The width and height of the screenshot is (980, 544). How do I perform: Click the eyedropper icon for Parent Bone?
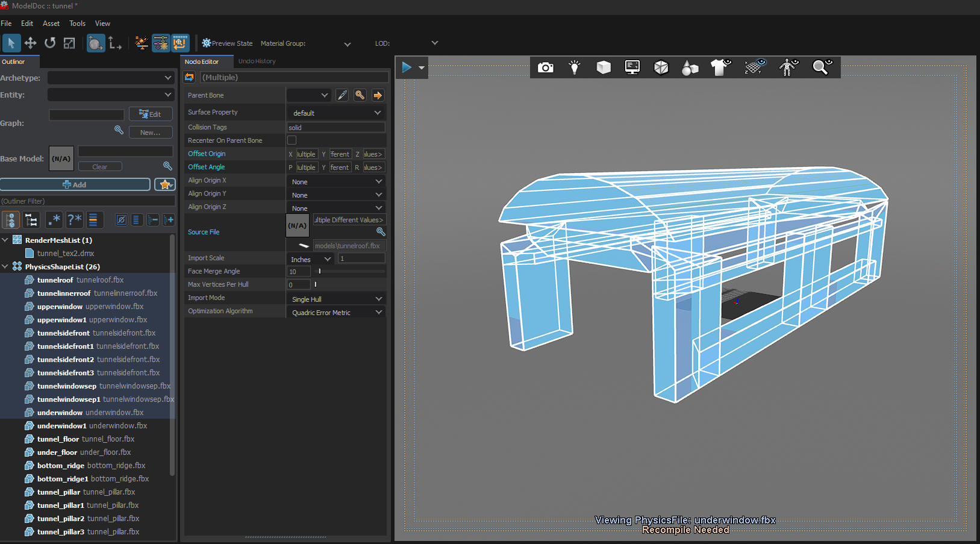click(342, 95)
